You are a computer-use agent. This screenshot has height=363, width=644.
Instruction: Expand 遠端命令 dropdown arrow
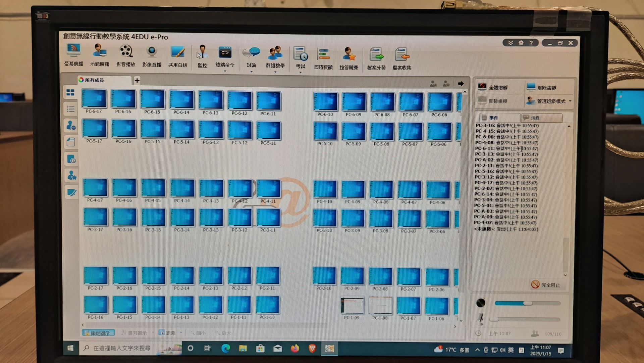tap(225, 71)
